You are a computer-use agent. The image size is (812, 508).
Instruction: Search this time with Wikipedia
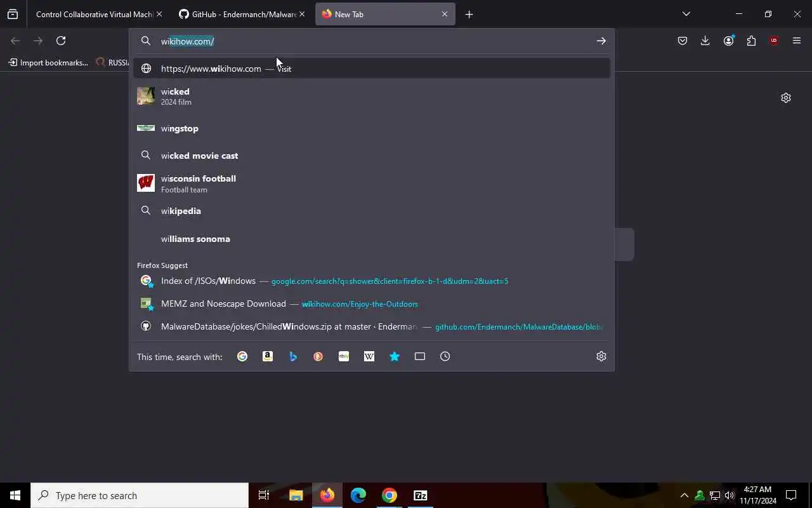[x=369, y=356]
